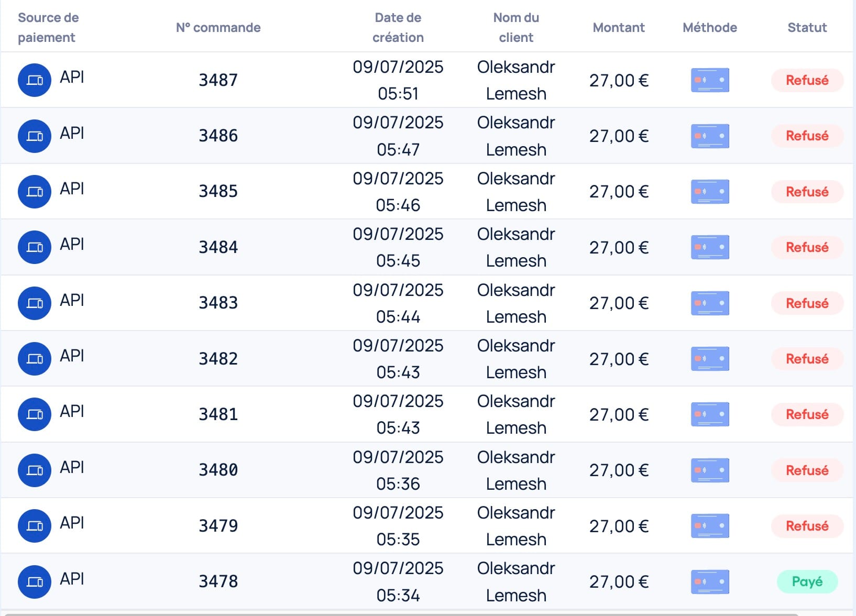856x616 pixels.
Task: Click the Refusé status badge for order 3483
Action: [x=807, y=303]
